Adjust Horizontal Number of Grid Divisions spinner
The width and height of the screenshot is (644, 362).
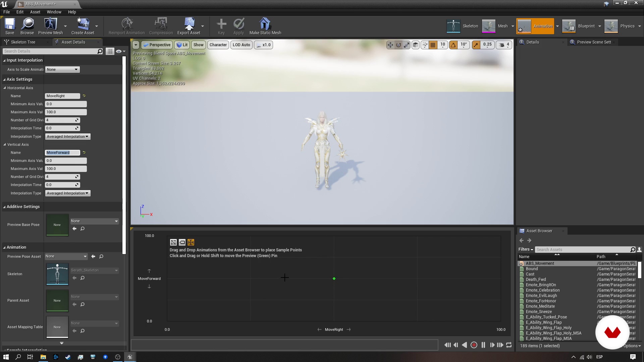coord(62,120)
